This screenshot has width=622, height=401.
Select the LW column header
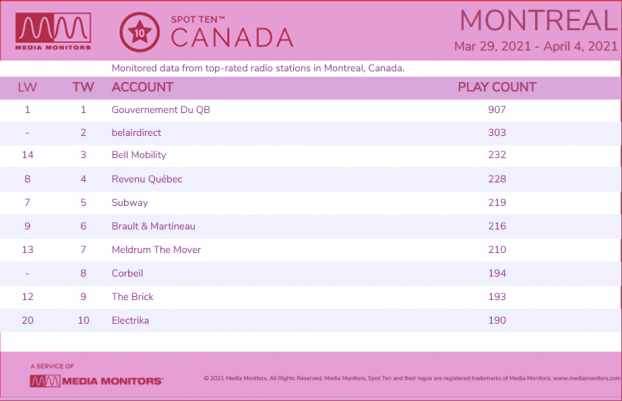27,87
